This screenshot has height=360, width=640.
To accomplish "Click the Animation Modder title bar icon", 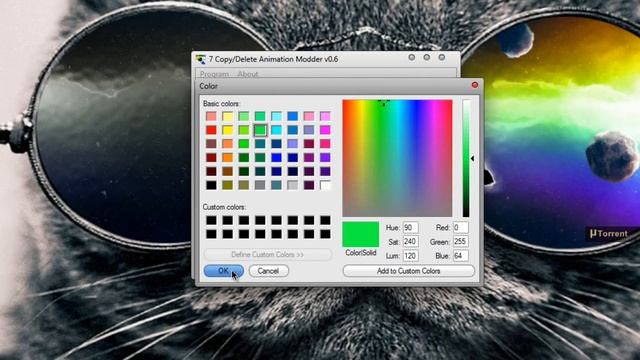I will pyautogui.click(x=201, y=59).
